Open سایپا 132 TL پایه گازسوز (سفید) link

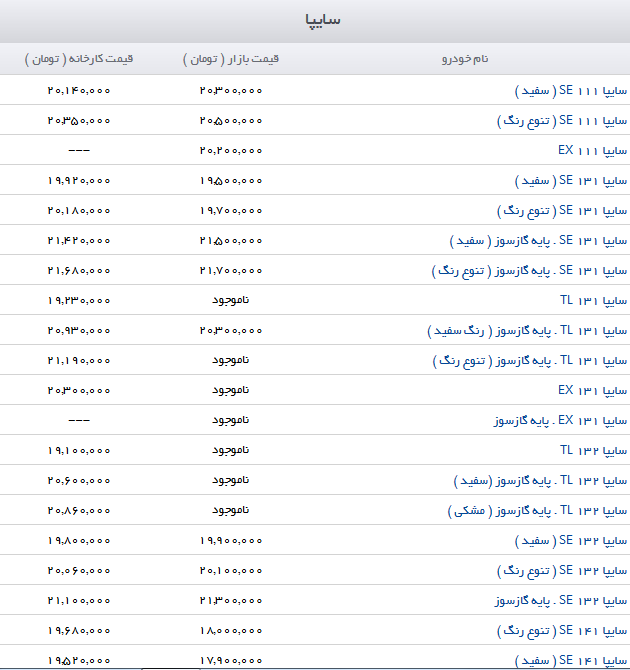pyautogui.click(x=540, y=481)
